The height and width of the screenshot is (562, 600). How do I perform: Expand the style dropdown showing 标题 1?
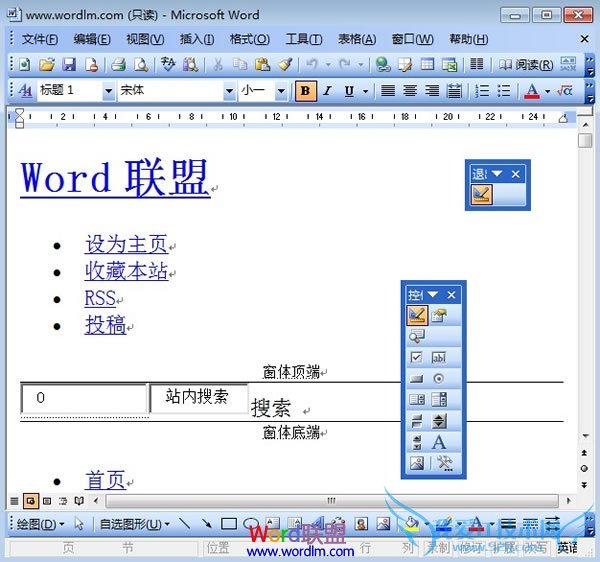(108, 91)
